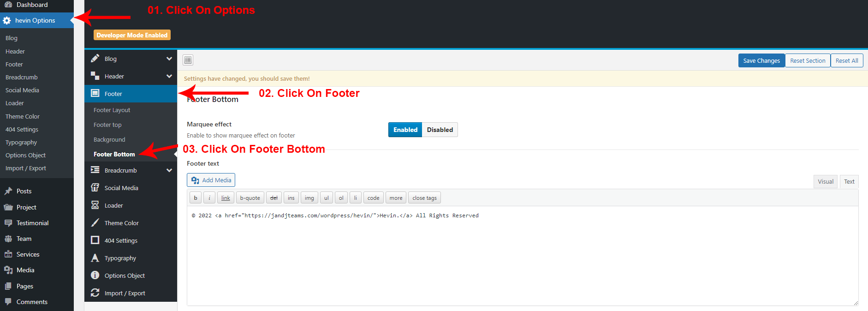Viewport: 868px width, 311px height.
Task: Switch editor to Text tab
Action: coord(849,181)
